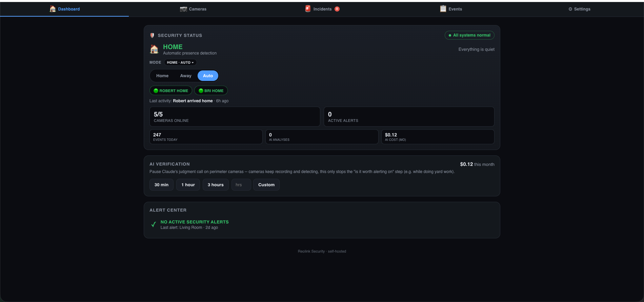
Task: Click the 'Automatic presence detection' subtitle
Action: 190,53
